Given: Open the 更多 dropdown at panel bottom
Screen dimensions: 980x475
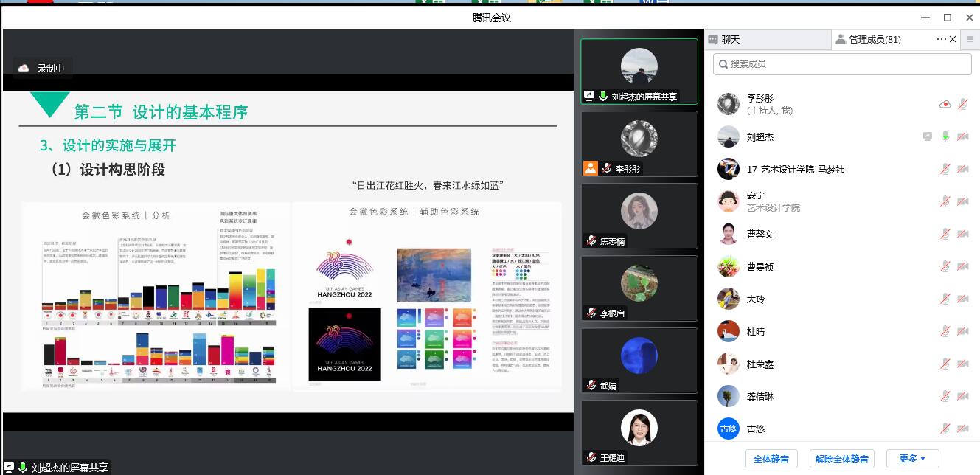Looking at the screenshot, I should pyautogui.click(x=911, y=459).
